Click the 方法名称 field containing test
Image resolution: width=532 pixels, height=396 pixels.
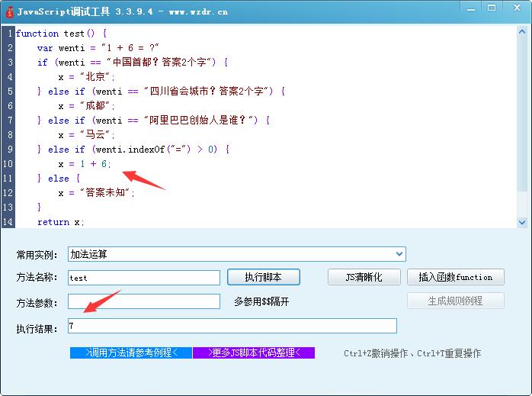pos(143,278)
